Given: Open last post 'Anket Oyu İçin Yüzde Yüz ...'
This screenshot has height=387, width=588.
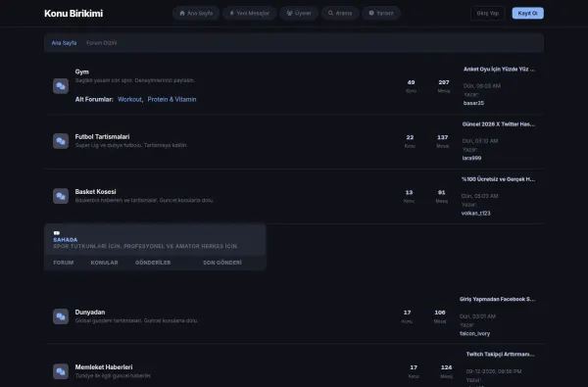Looking at the screenshot, I should pos(499,69).
